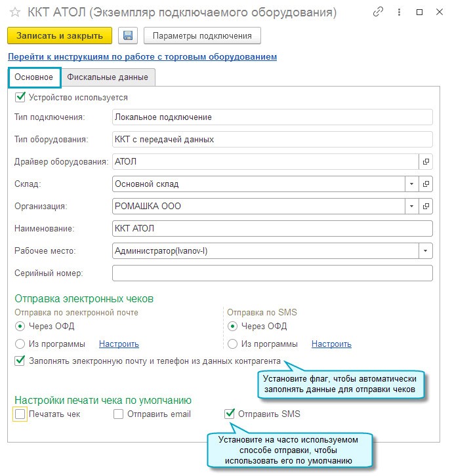Expand the Склад dropdown list
This screenshot has width=452, height=476.
pos(411,184)
